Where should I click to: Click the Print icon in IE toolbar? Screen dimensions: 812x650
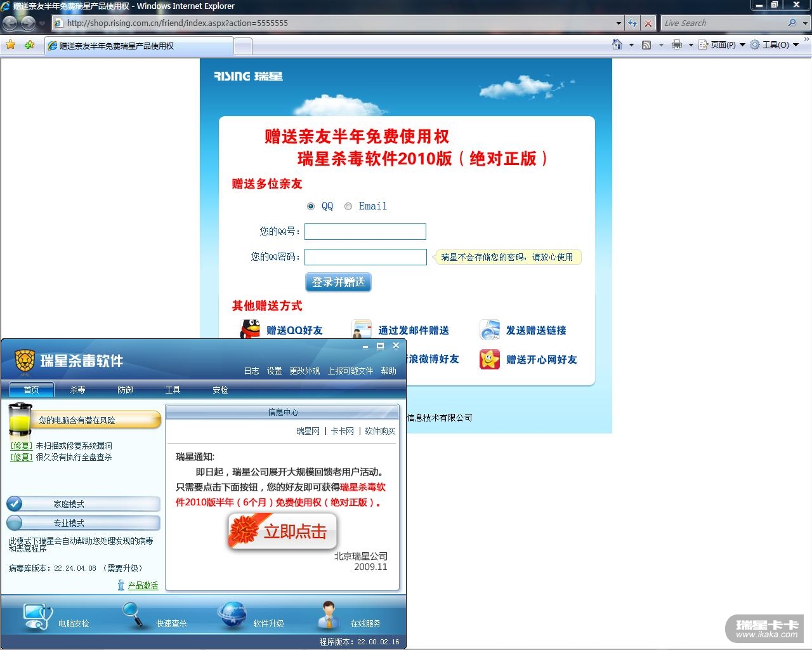[677, 44]
